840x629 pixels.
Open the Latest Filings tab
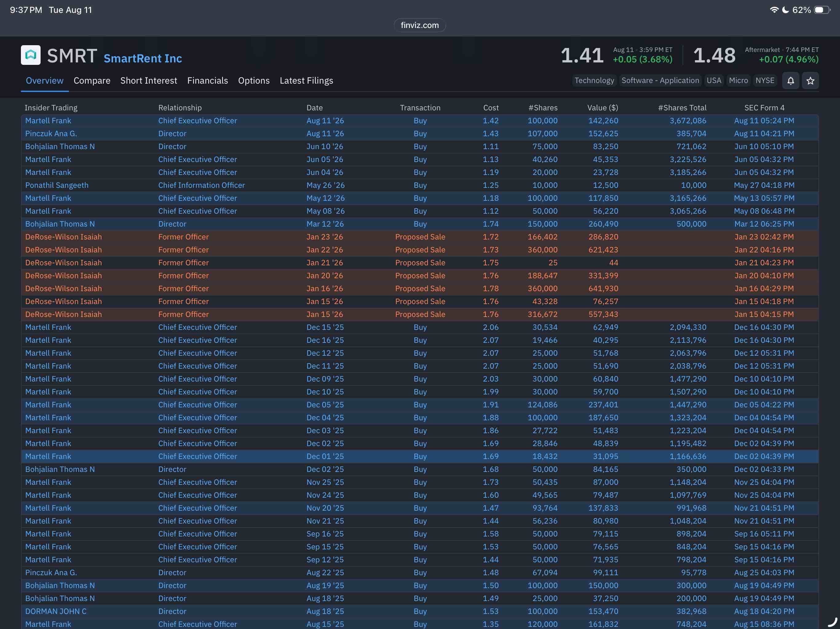click(307, 81)
